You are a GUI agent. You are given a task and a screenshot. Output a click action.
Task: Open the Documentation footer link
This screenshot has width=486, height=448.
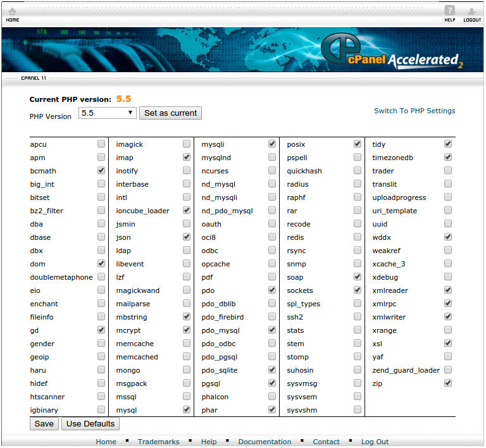265,442
